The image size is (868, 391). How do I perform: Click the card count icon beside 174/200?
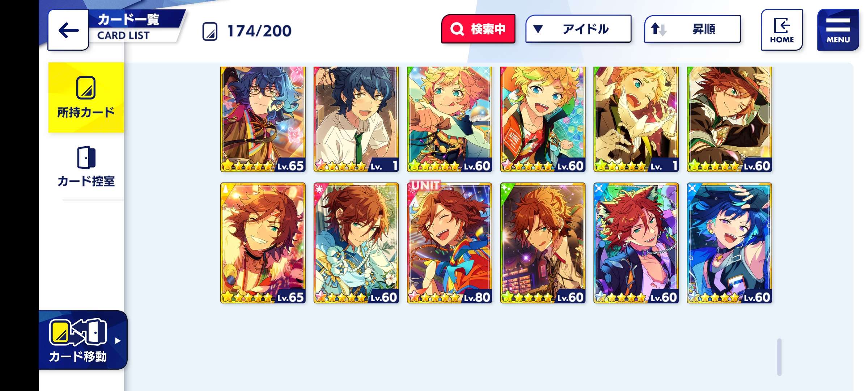[x=210, y=31]
